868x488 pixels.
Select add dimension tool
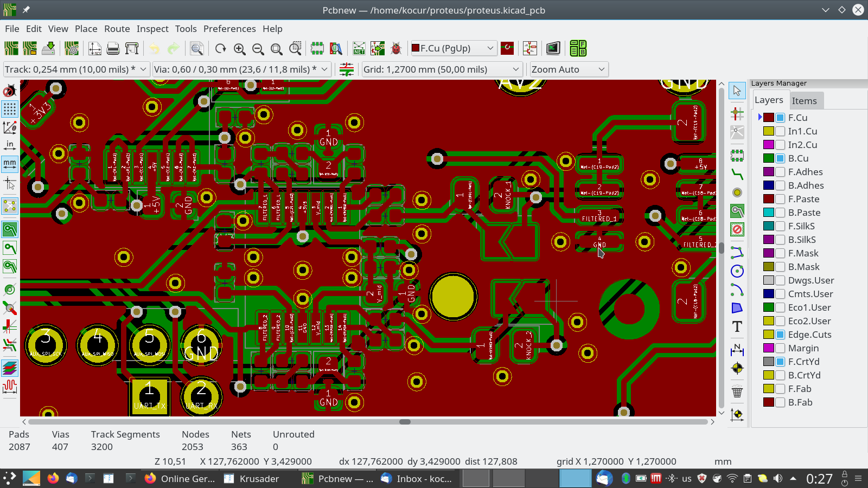[737, 350]
